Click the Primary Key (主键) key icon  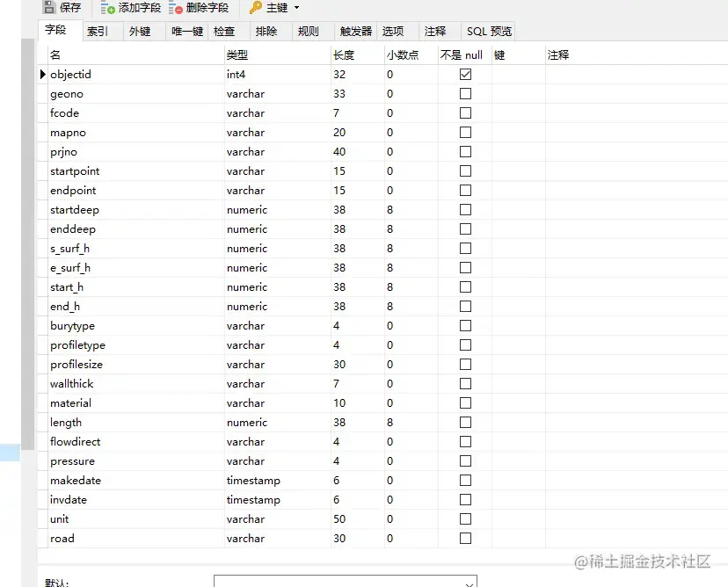[x=256, y=7]
